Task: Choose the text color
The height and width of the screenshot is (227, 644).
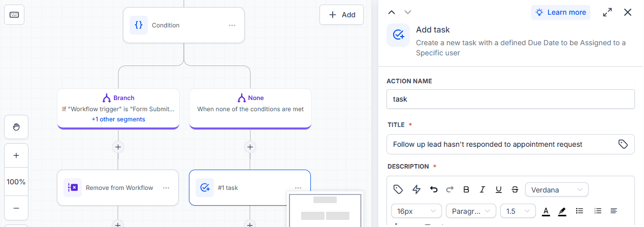Action: pyautogui.click(x=546, y=211)
